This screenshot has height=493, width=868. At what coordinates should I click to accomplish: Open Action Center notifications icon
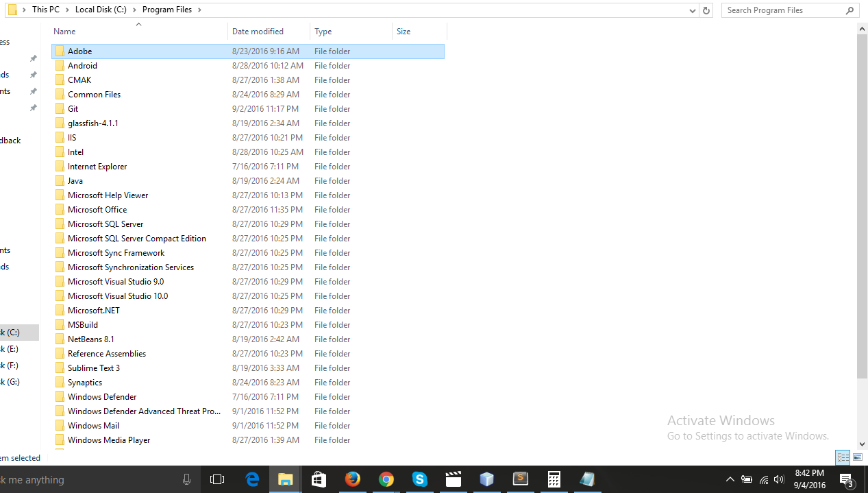point(847,479)
